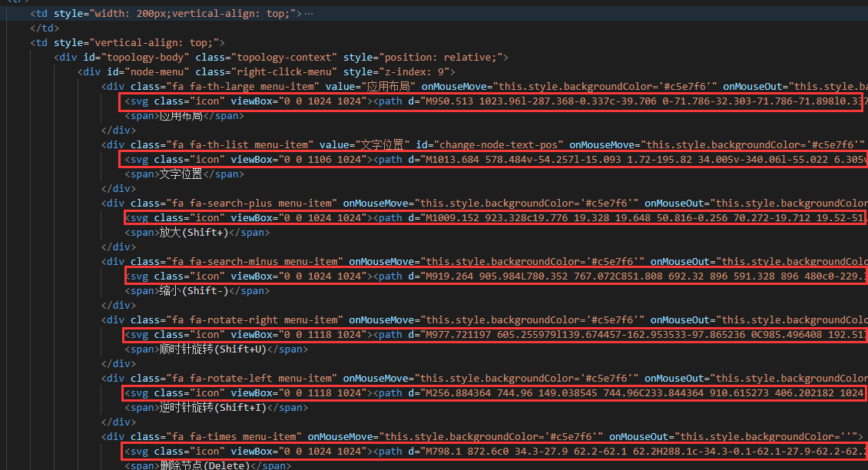Screen dimensions: 868x470
Task: Click the path data starting M950.513
Action: tap(644, 101)
